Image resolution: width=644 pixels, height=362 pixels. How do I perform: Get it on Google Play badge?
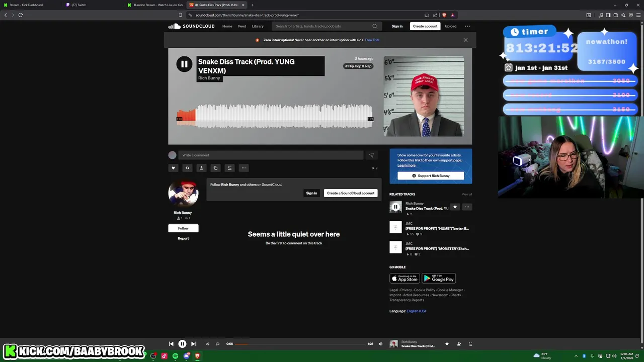439,279
